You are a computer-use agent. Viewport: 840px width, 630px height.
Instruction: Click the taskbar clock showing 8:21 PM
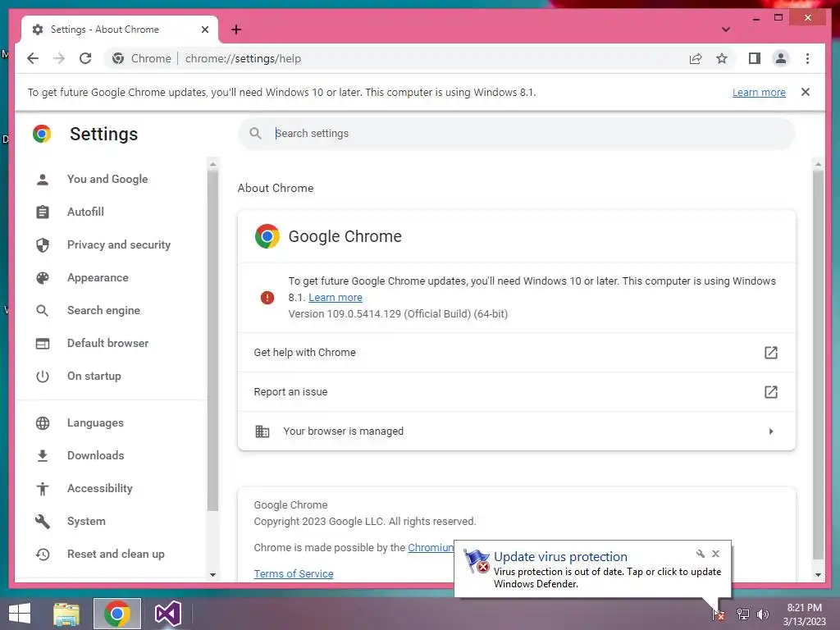point(804,614)
